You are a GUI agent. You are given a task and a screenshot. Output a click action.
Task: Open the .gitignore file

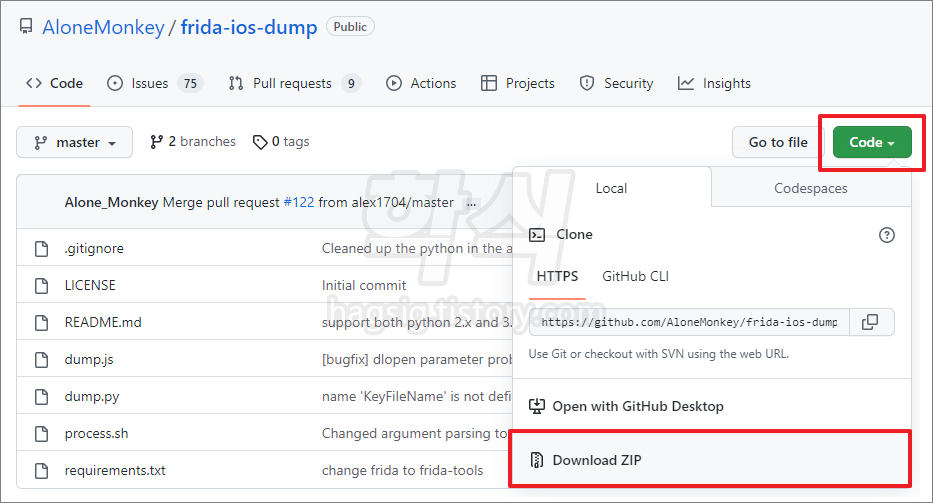pos(94,248)
